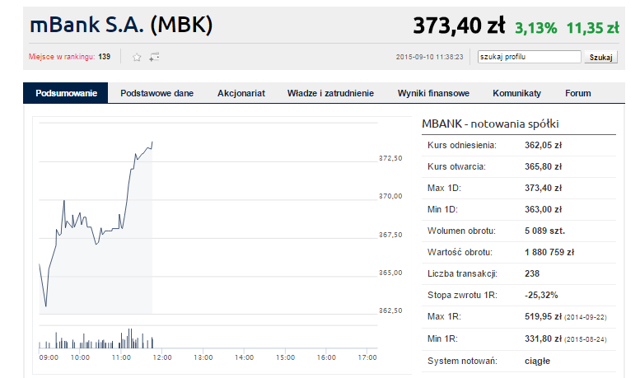Click the Szukaj button
This screenshot has width=640, height=378.
coord(601,57)
